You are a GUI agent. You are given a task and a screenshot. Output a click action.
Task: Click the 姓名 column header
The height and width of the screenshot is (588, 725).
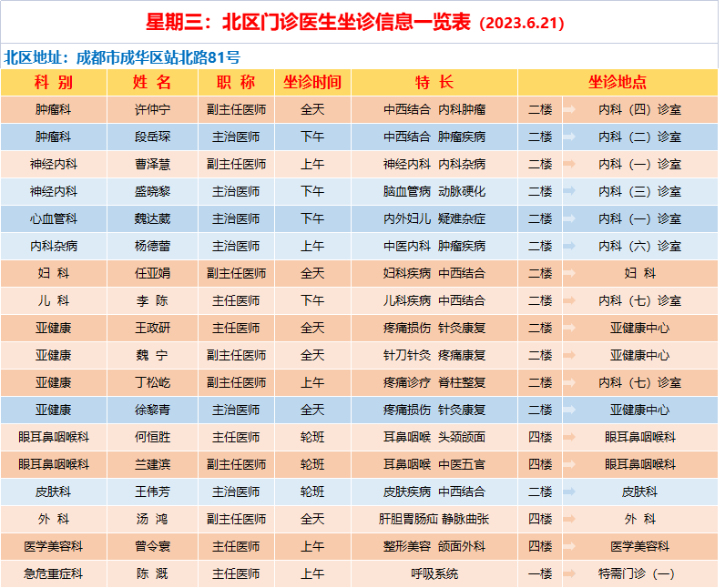tap(153, 82)
